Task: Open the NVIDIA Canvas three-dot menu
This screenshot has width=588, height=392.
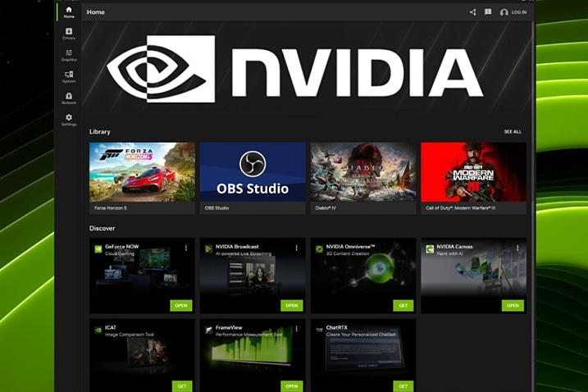Action: click(517, 248)
